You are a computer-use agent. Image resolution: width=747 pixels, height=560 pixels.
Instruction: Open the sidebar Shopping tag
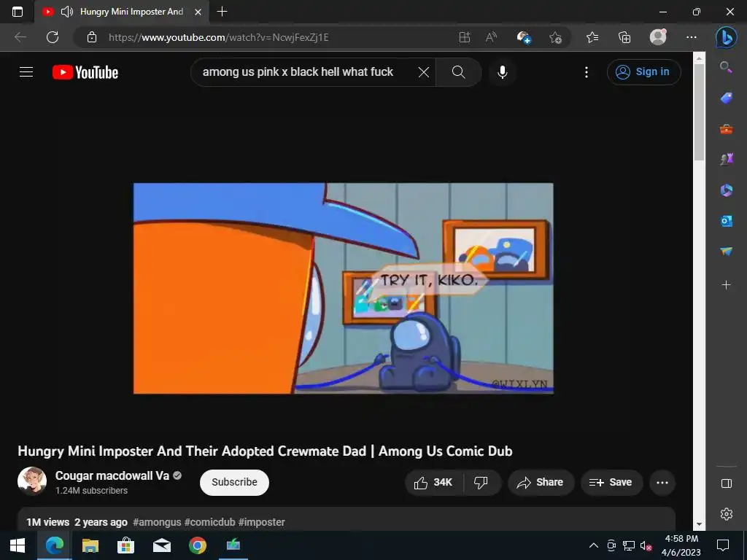[726, 98]
